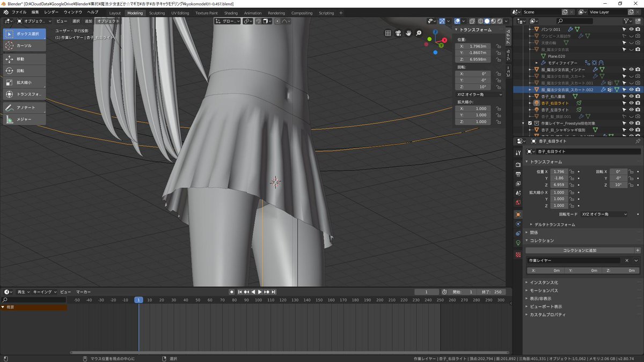Viewport: 644px width, 362px height.
Task: Open the Output properties tab
Action: pos(518,174)
